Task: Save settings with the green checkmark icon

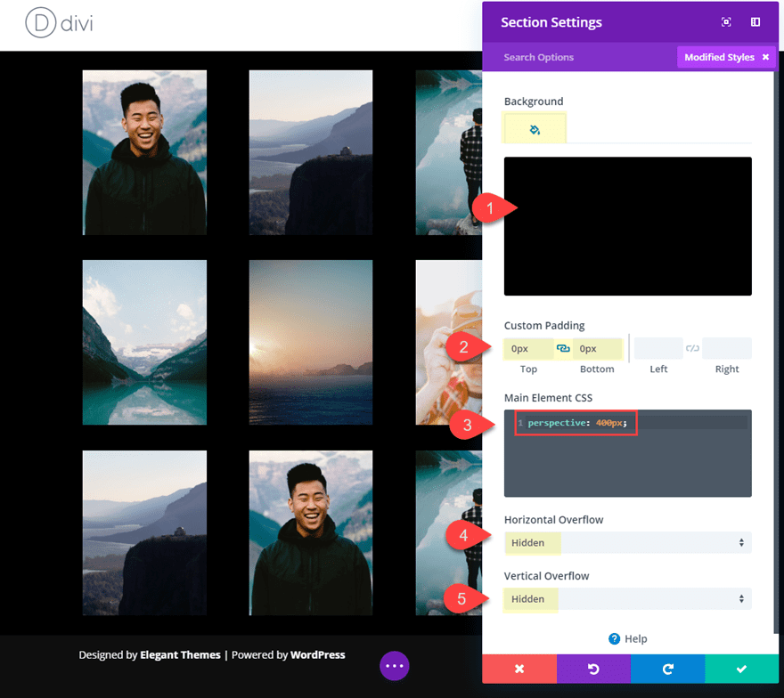Action: (x=740, y=669)
